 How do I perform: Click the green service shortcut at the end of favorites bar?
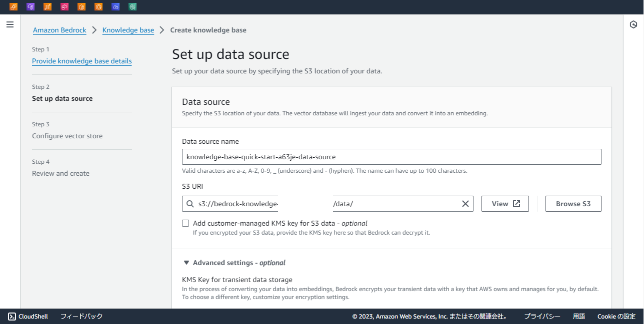click(132, 7)
